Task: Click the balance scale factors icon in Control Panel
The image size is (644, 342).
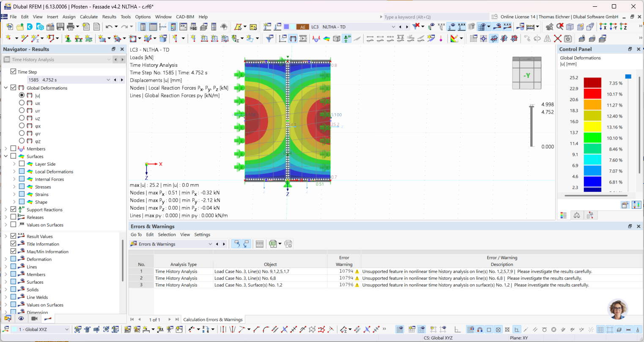Action: (x=577, y=215)
